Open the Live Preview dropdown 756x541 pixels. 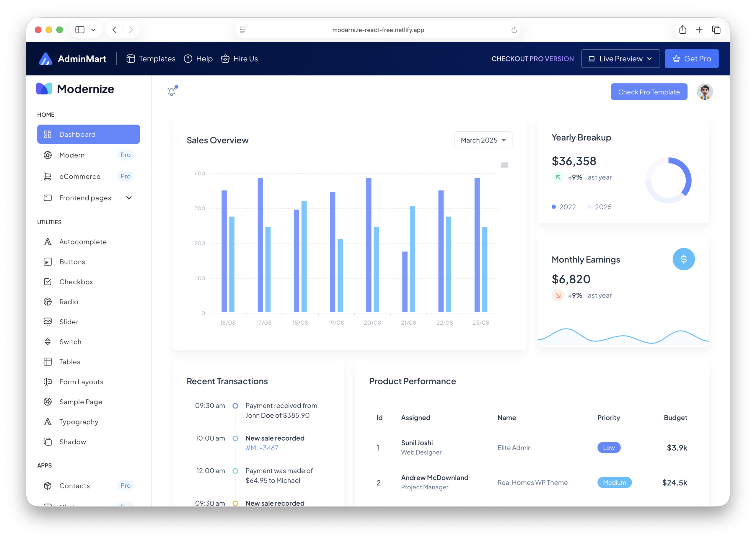coord(620,58)
